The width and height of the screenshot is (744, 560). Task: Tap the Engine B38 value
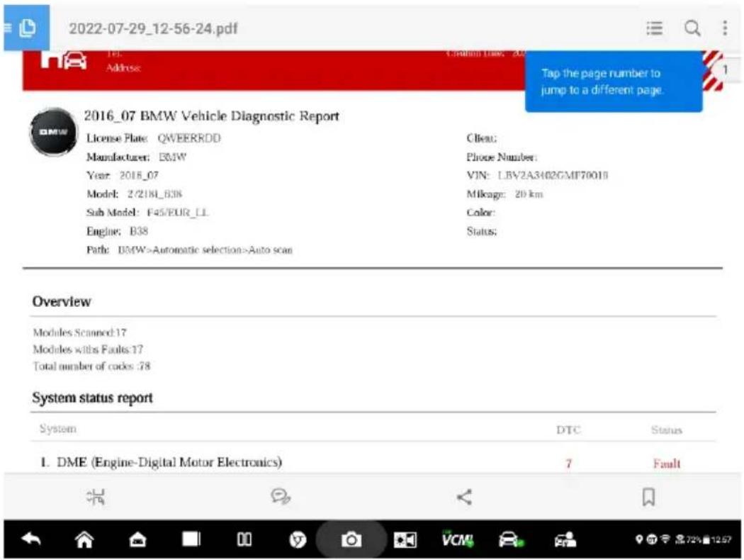[139, 231]
